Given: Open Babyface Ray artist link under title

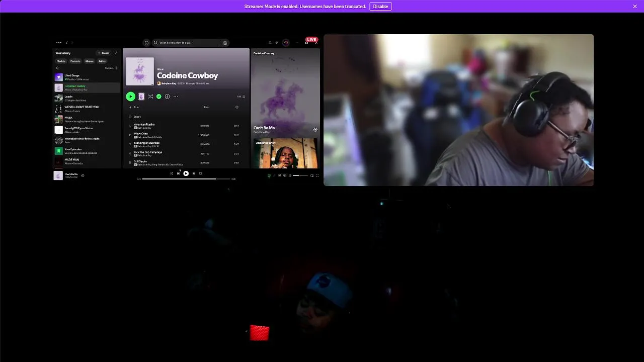Looking at the screenshot, I should 169,83.
